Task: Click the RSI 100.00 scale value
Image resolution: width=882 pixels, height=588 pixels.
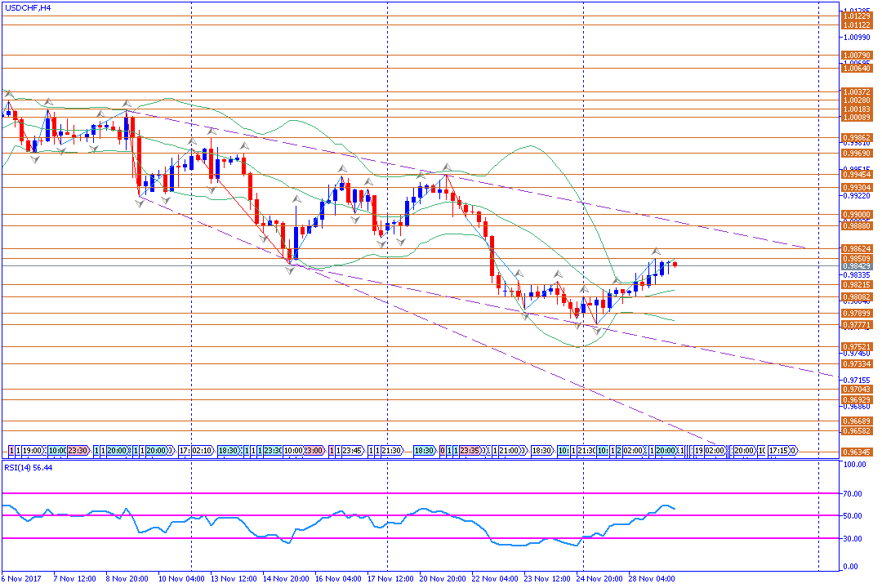Action: (855, 465)
